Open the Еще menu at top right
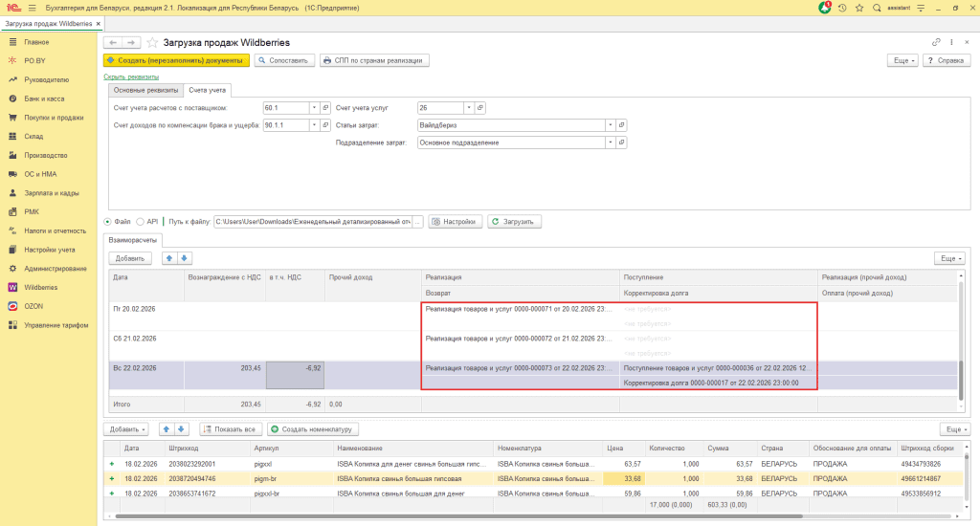 tap(904, 60)
